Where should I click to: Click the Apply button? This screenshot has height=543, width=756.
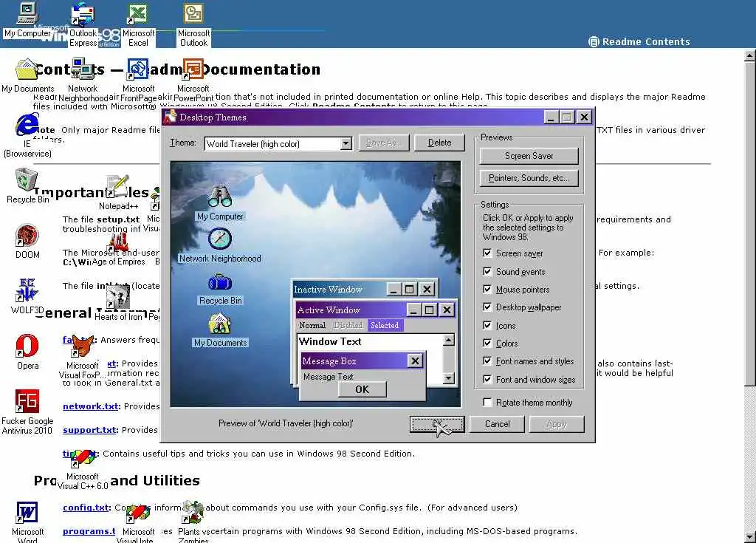coord(557,424)
